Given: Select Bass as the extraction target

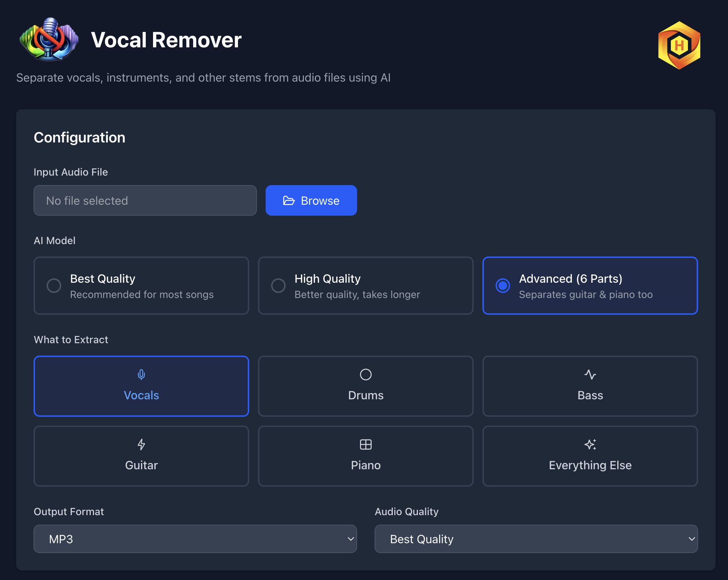Looking at the screenshot, I should 590,386.
